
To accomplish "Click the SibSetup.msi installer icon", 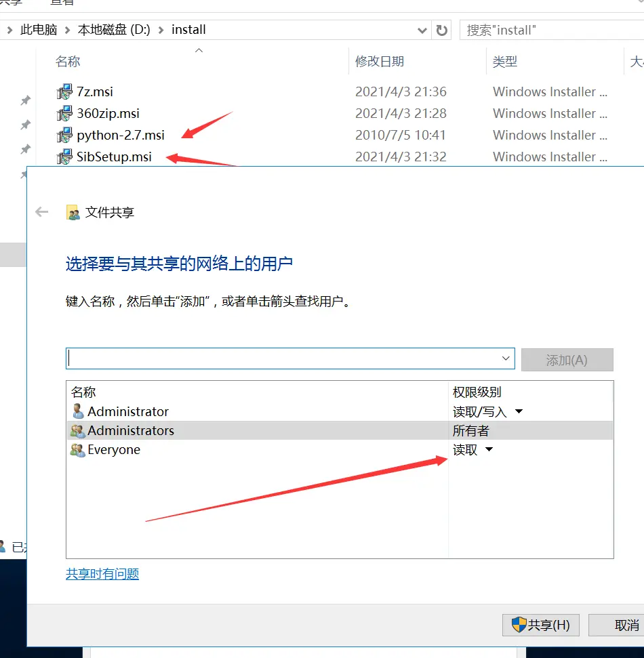I will pyautogui.click(x=64, y=157).
